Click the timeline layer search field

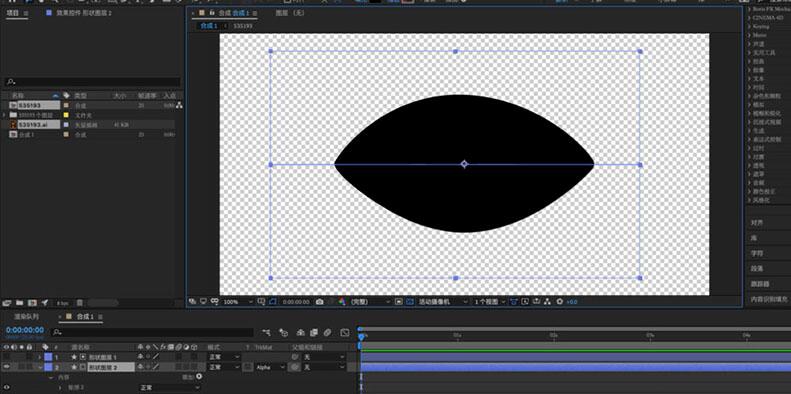[153, 332]
